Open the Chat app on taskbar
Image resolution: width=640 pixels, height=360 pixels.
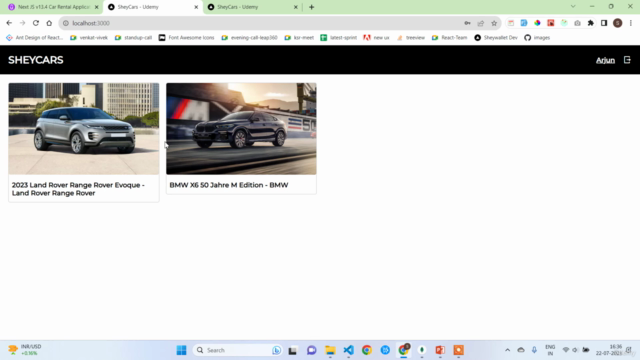[x=311, y=350]
